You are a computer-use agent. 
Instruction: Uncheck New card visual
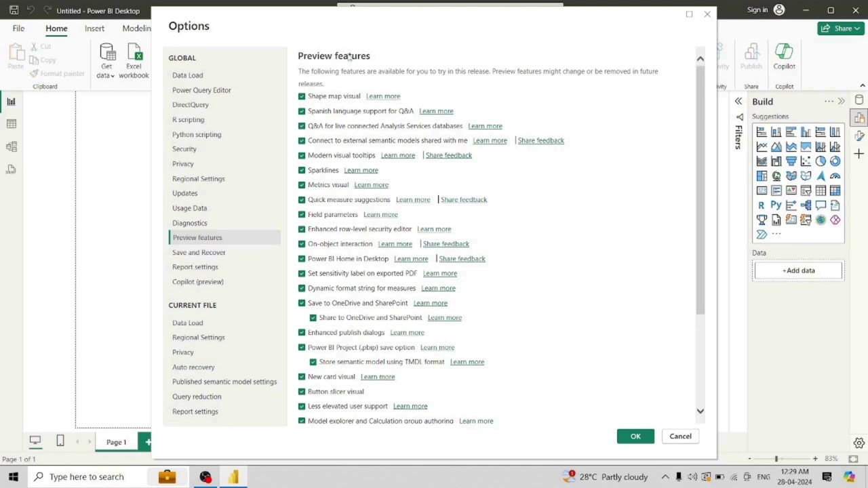pos(302,377)
